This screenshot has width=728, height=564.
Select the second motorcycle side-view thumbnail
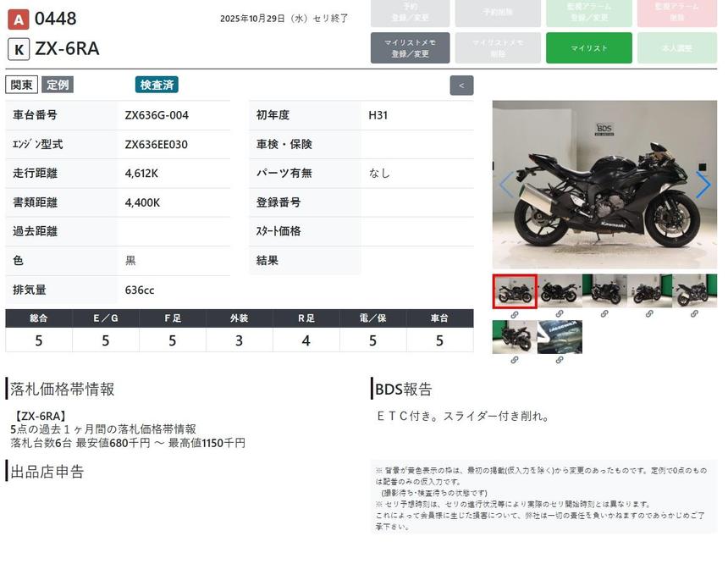pyautogui.click(x=560, y=291)
